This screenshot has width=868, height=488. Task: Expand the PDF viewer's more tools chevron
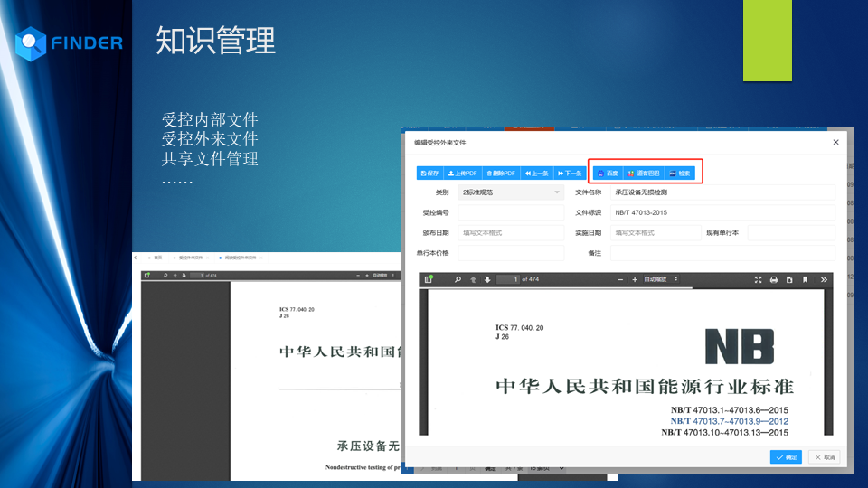click(824, 280)
